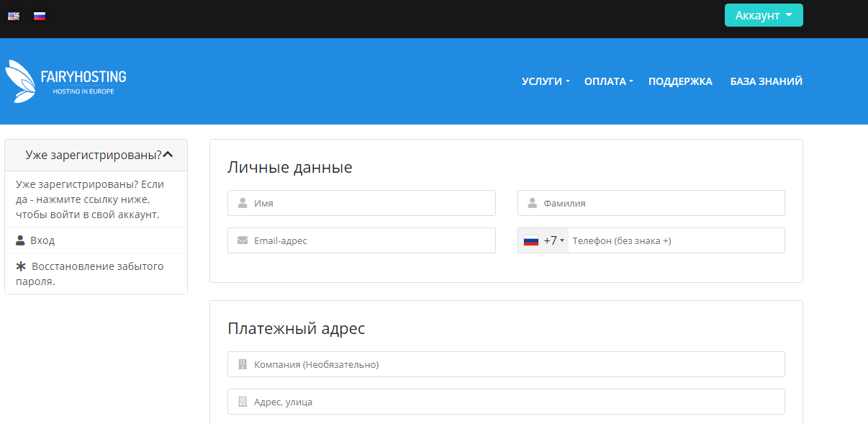Click the asterisk icon beside password recovery

(21, 266)
